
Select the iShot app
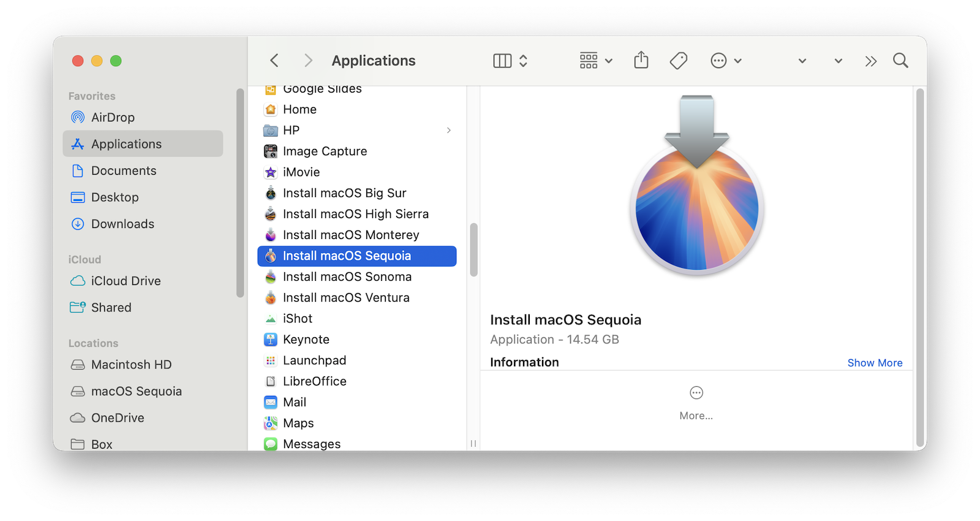point(357,318)
